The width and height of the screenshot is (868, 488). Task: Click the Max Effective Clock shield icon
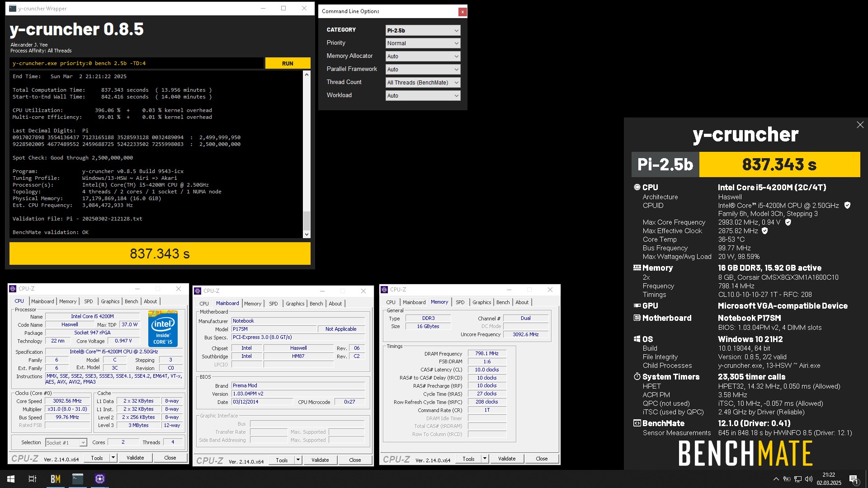pos(765,231)
